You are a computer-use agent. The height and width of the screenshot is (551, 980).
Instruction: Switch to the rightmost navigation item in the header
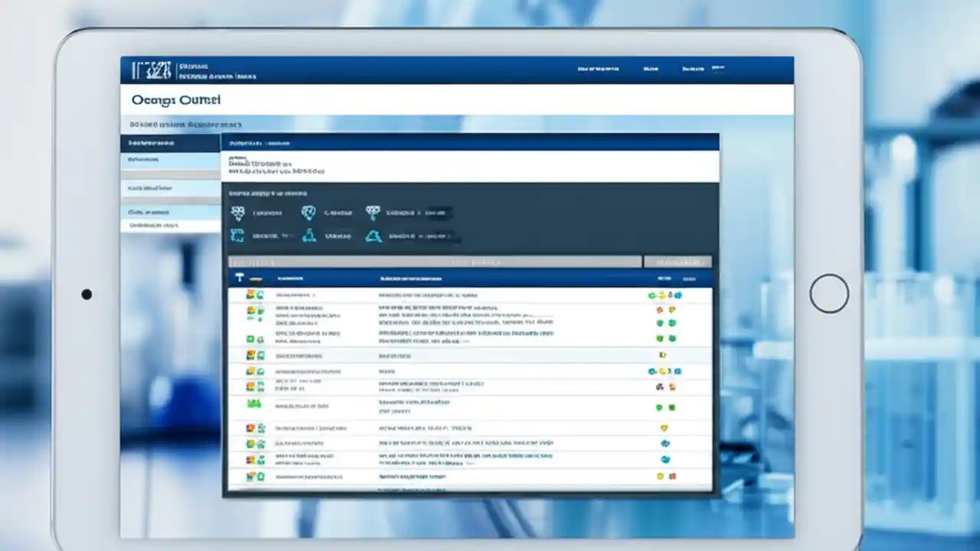[x=718, y=68]
